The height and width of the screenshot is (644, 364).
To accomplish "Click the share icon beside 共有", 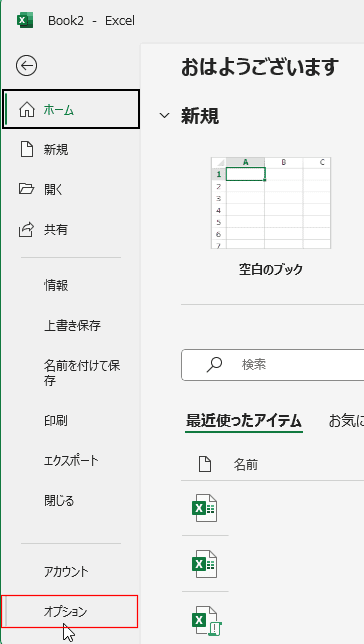I will 26,229.
